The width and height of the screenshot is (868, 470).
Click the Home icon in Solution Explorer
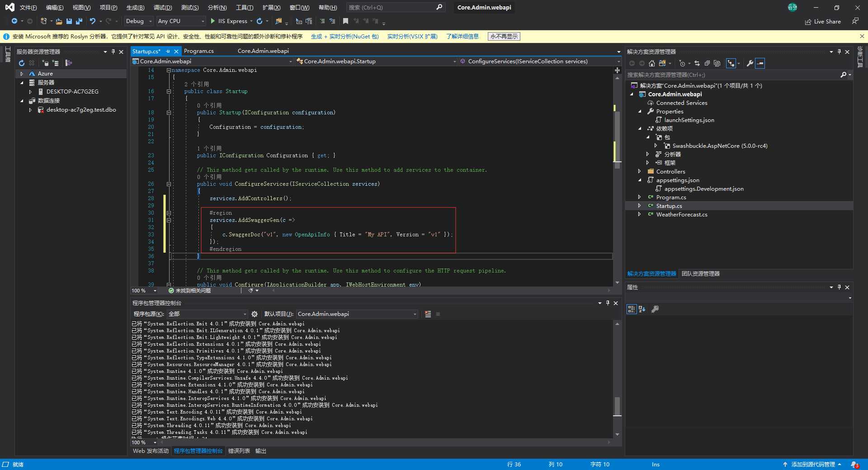point(651,64)
